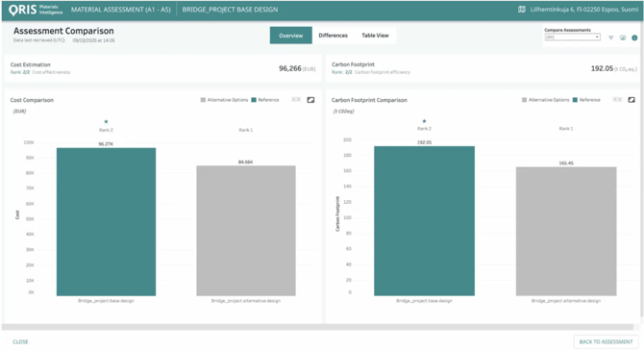
Task: Click the MATERIAL ASSESSMENT (A1 - A5) header text
Action: point(121,10)
